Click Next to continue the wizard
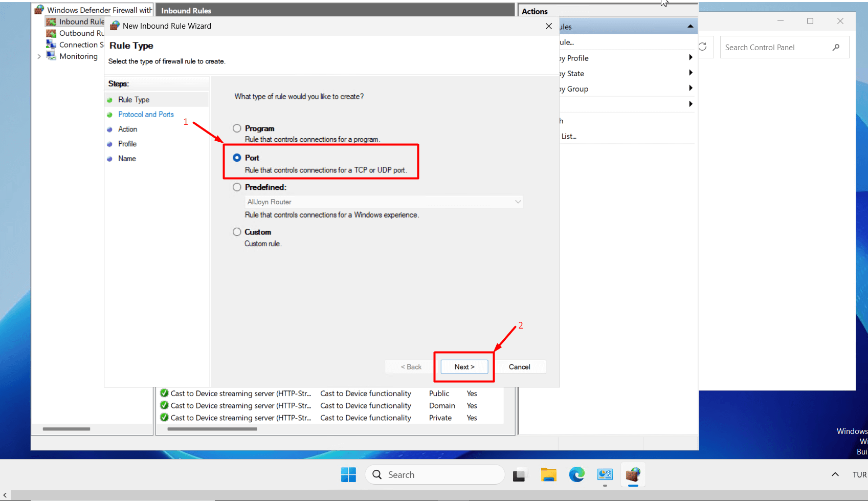Screen dimensions: 868x501 coord(464,367)
